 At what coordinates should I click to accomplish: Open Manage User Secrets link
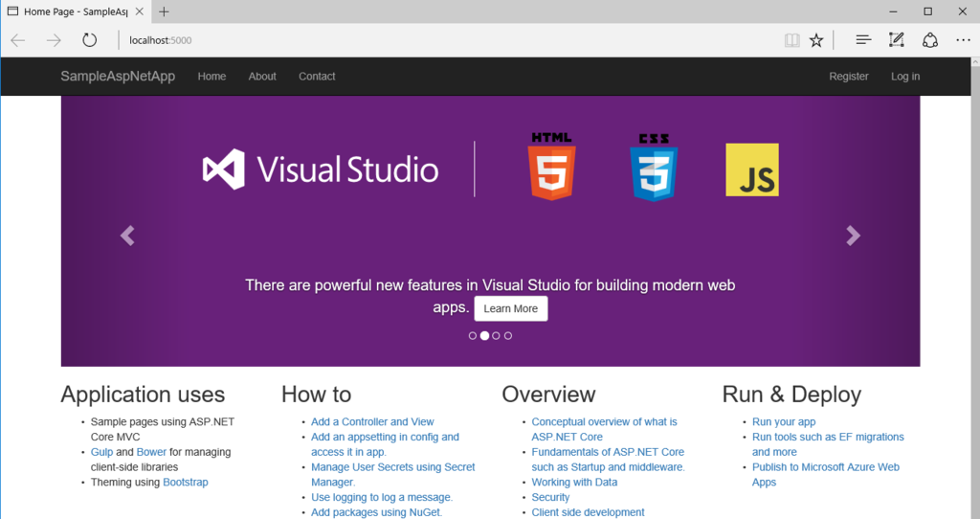pyautogui.click(x=393, y=475)
